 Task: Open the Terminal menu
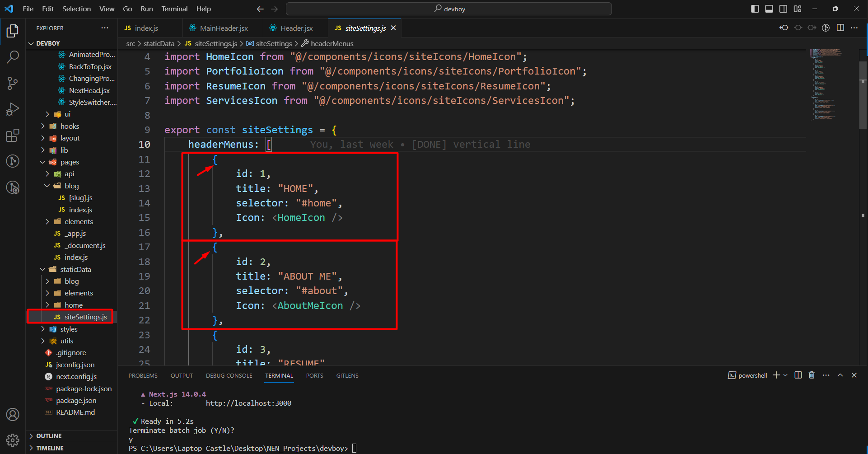click(x=174, y=9)
